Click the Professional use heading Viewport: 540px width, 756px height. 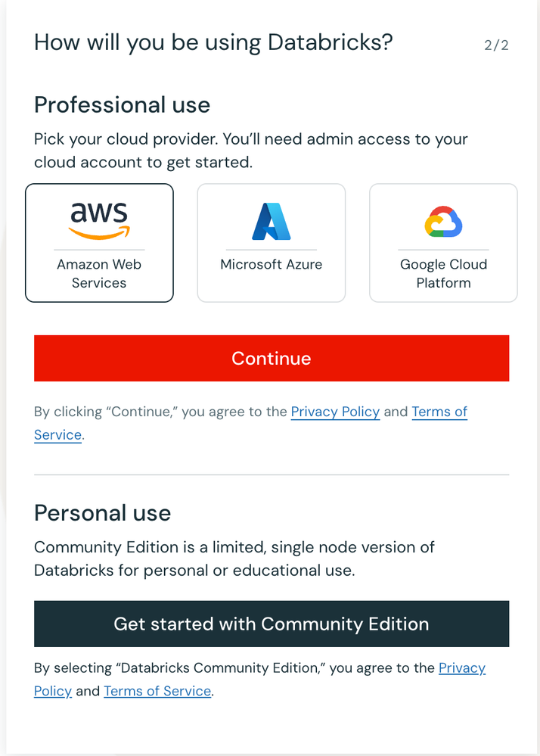[x=123, y=104]
